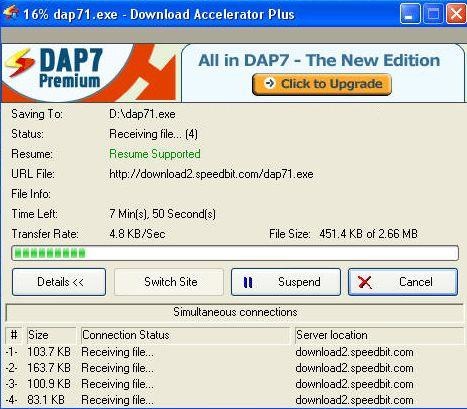Click the download2.speedbit.com URL File text
The image size is (467, 409).
click(211, 174)
